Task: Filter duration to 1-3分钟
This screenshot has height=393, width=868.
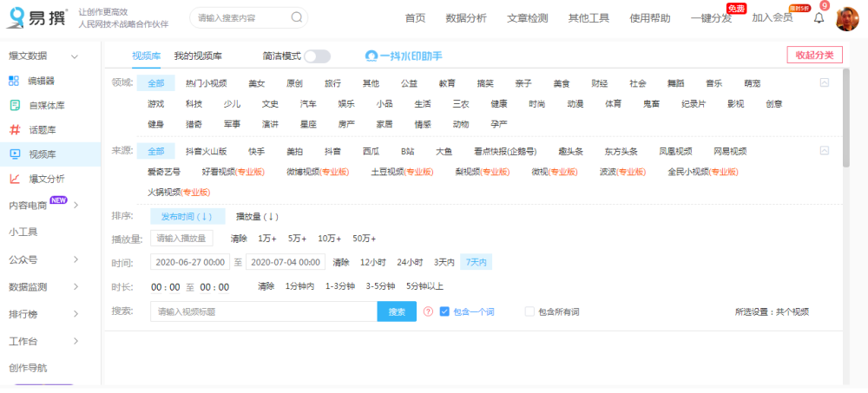Action: tap(340, 286)
